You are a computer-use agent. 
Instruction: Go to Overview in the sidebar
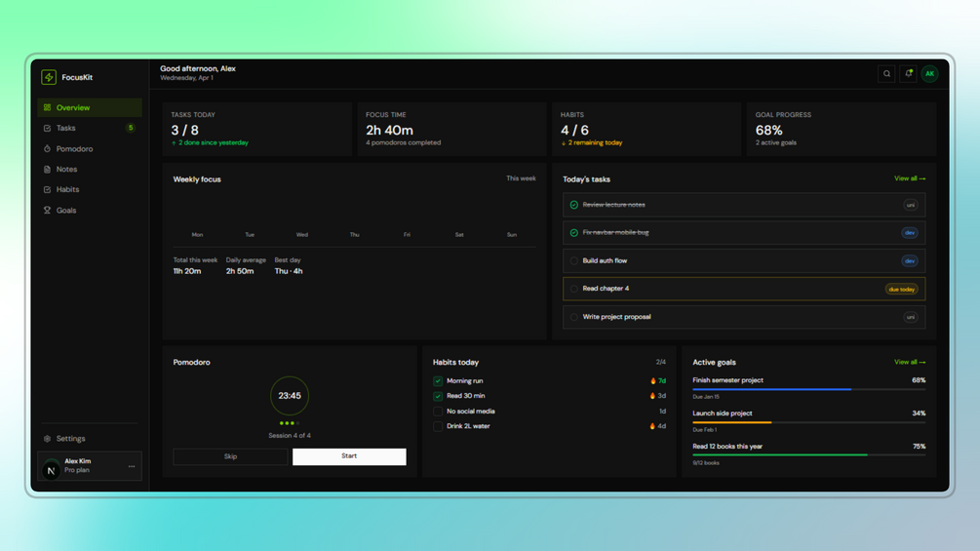[x=90, y=107]
